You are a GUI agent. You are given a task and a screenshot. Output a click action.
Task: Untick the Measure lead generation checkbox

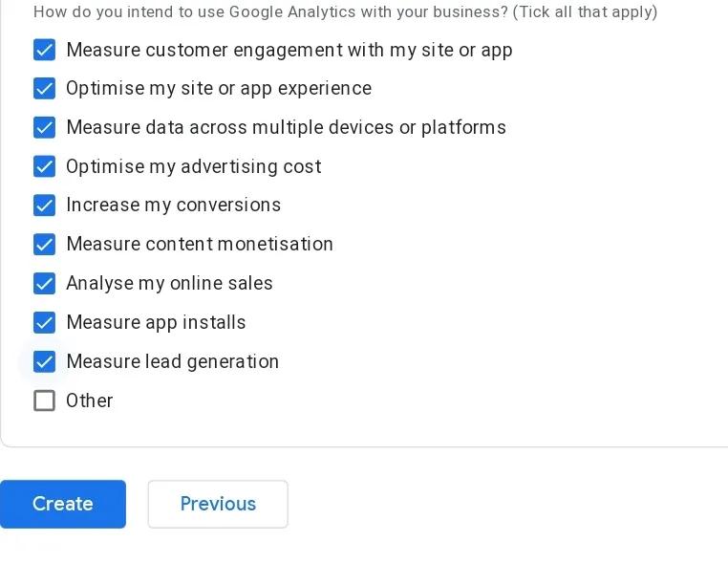[x=45, y=362]
